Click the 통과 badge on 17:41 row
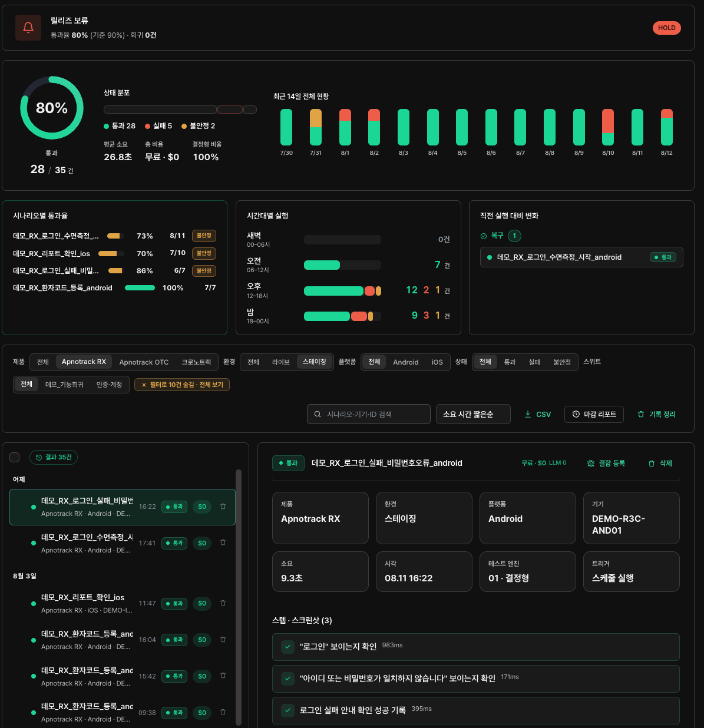704x728 pixels. coord(174,543)
